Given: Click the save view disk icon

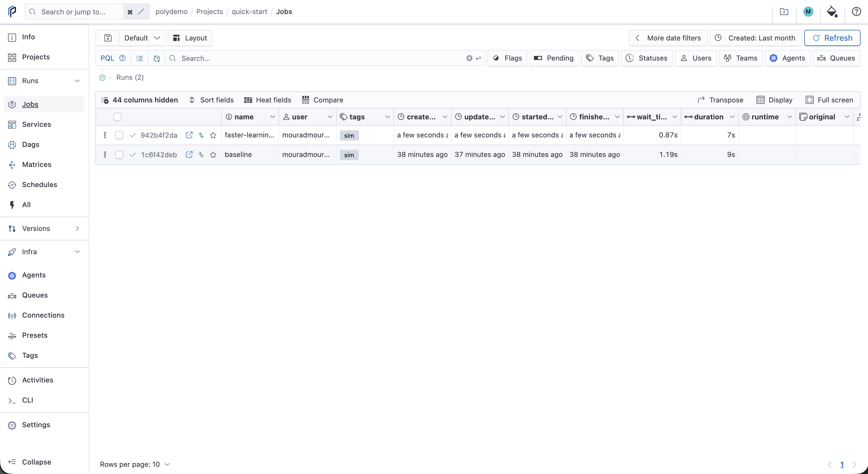Looking at the screenshot, I should tap(108, 38).
